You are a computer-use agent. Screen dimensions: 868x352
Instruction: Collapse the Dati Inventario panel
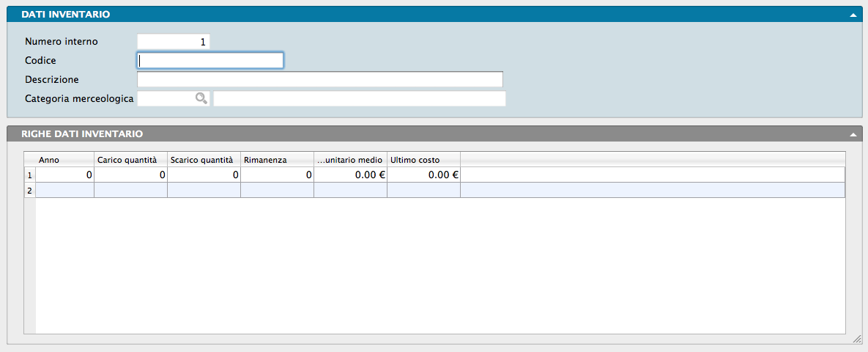click(853, 15)
